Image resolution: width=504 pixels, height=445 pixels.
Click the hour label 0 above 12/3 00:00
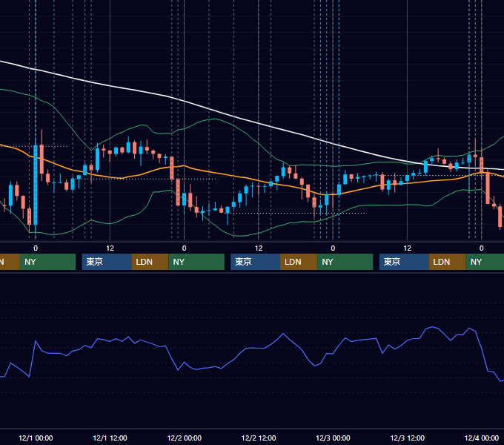(x=333, y=248)
